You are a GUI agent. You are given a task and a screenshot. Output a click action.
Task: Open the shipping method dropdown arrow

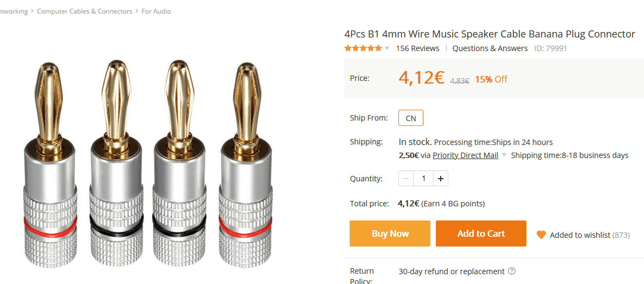[504, 155]
